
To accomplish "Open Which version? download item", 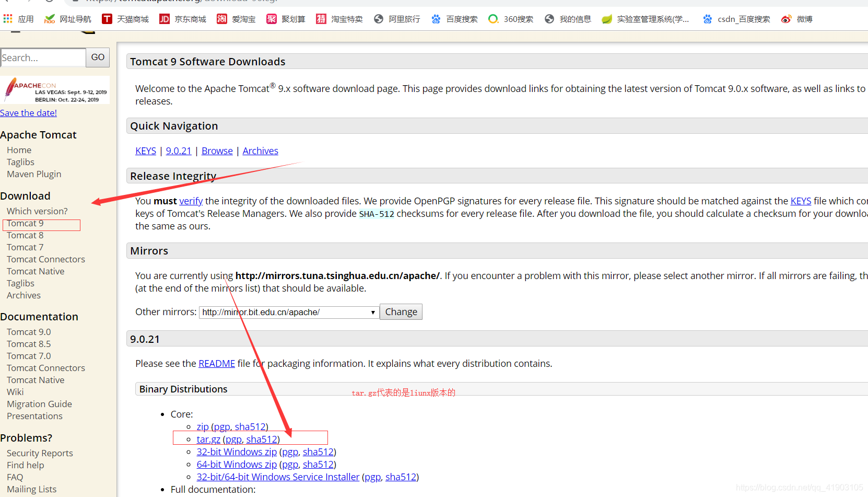I will tap(37, 211).
